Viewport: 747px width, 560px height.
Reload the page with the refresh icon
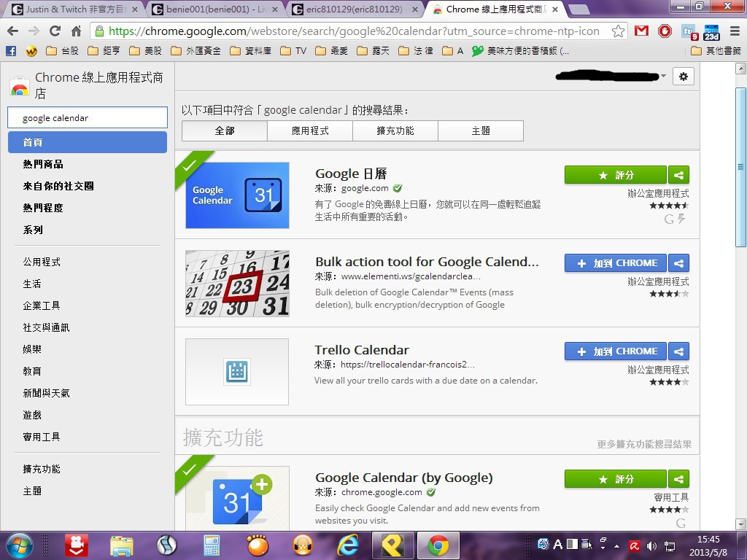[55, 31]
